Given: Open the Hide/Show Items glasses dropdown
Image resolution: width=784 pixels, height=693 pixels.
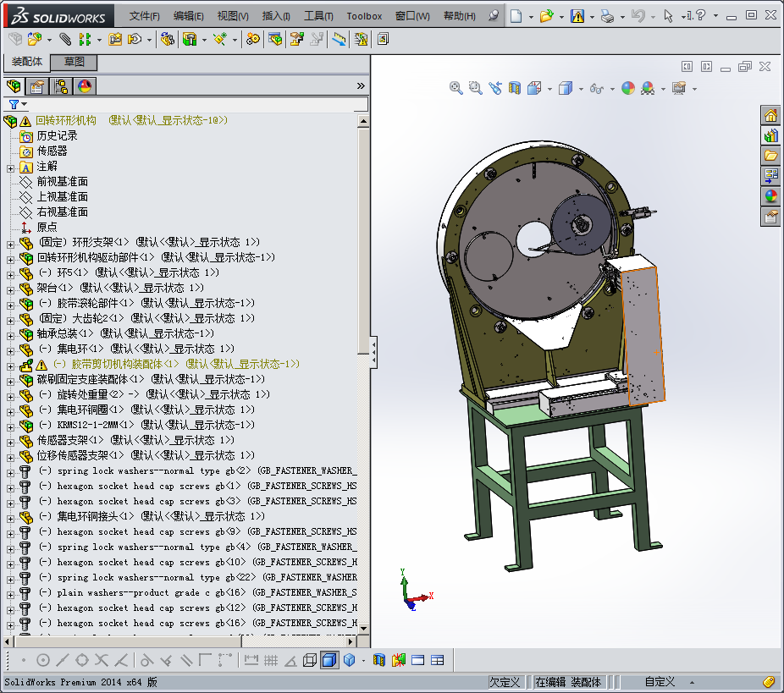Looking at the screenshot, I should click(612, 89).
